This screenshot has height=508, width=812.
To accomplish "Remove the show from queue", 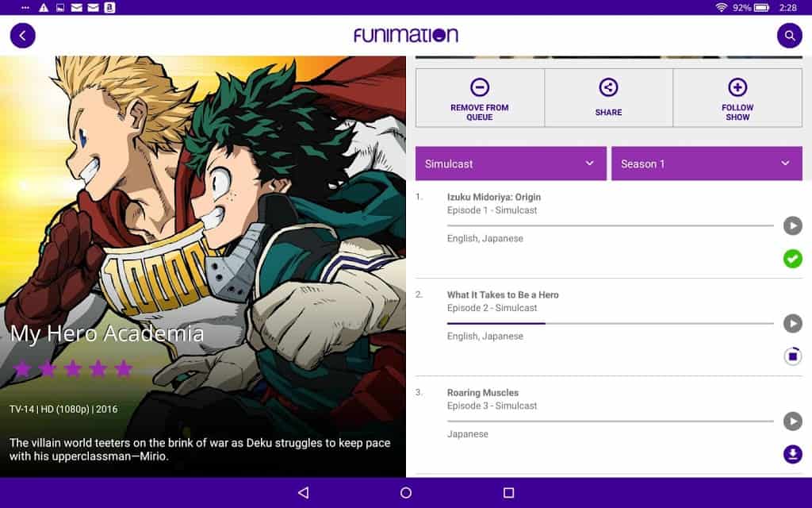I will (480, 98).
